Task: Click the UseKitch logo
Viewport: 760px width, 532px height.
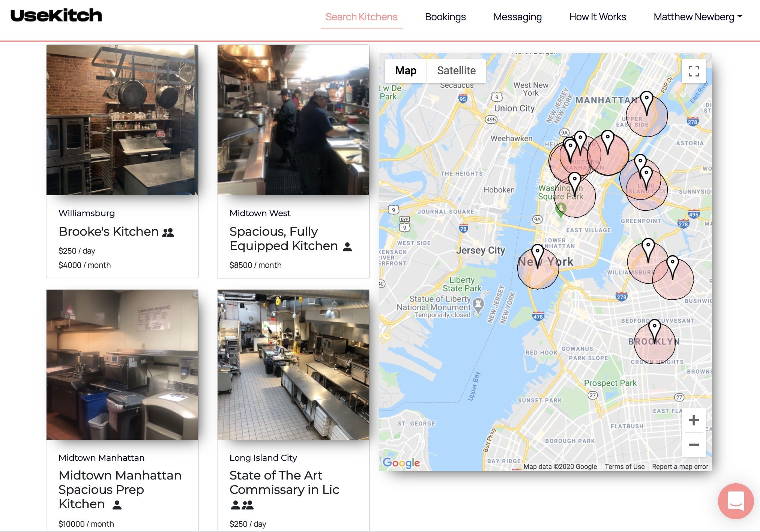Action: pyautogui.click(x=56, y=16)
